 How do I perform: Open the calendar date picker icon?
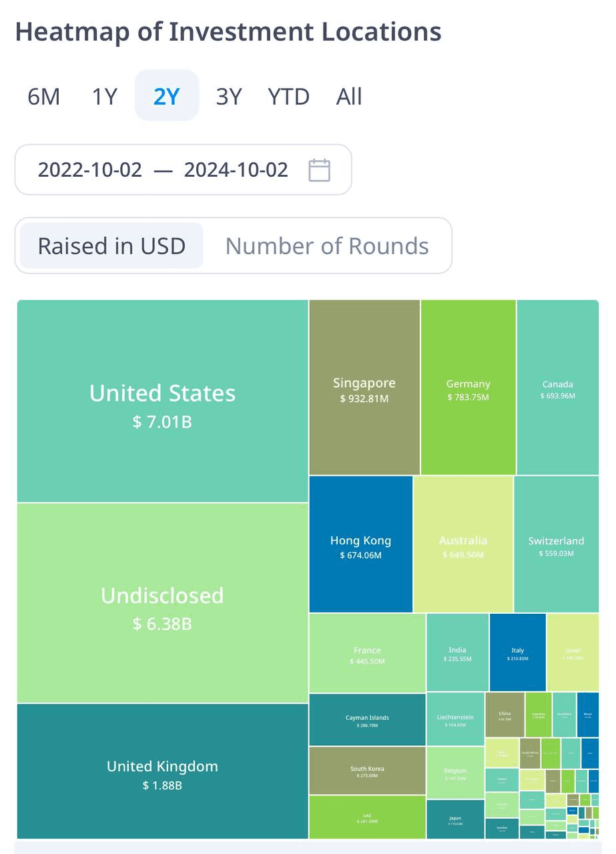click(319, 169)
